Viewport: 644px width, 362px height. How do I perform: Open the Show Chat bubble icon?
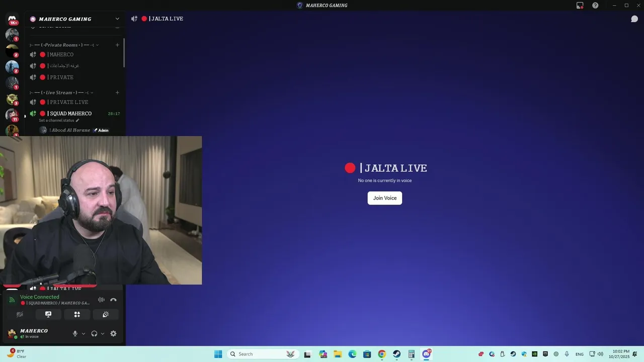point(634,19)
